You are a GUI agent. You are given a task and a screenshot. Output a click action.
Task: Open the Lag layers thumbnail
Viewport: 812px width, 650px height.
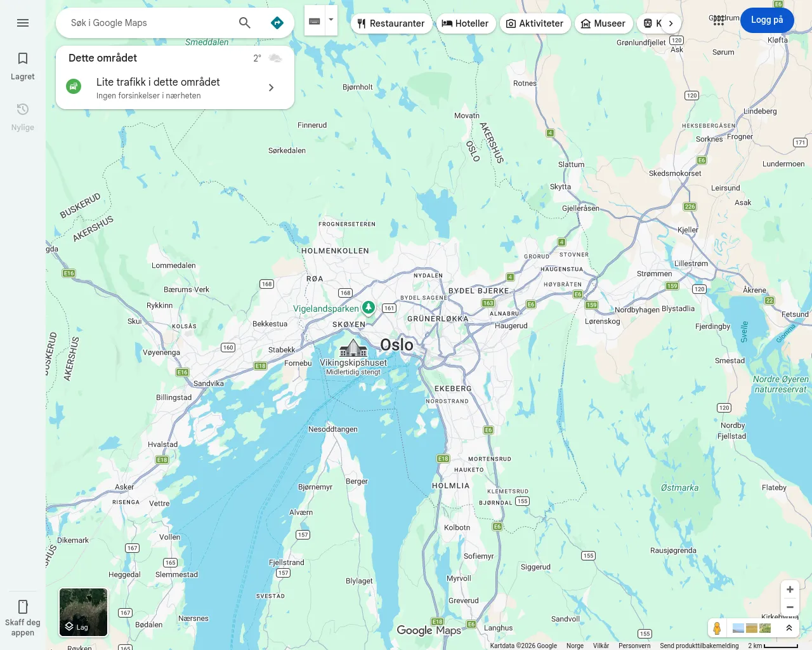[x=84, y=612]
